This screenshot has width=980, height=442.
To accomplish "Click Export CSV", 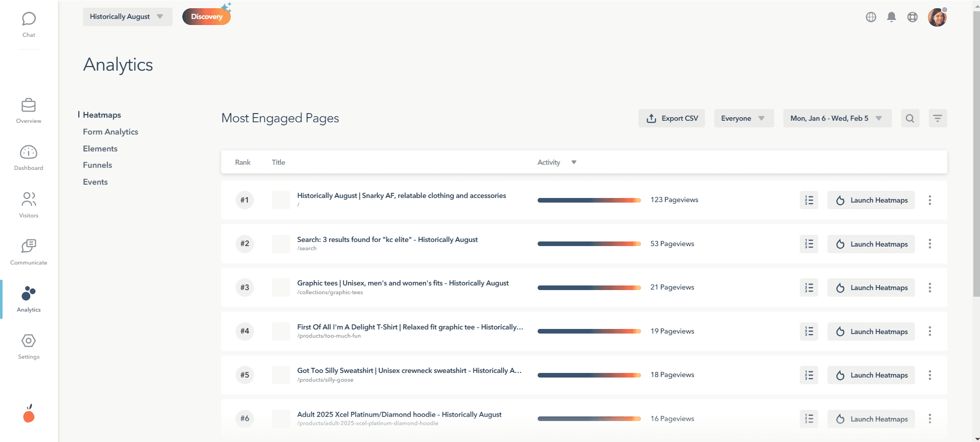I will coord(672,118).
